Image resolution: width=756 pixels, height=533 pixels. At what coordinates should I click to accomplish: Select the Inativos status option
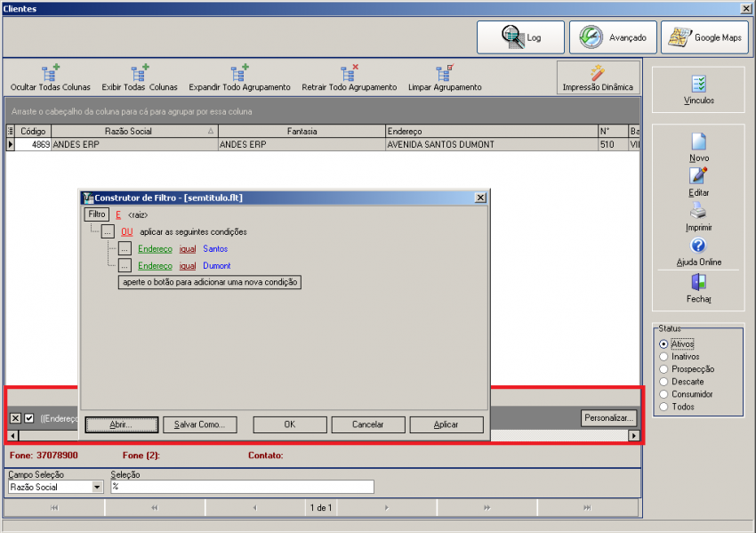pos(680,357)
